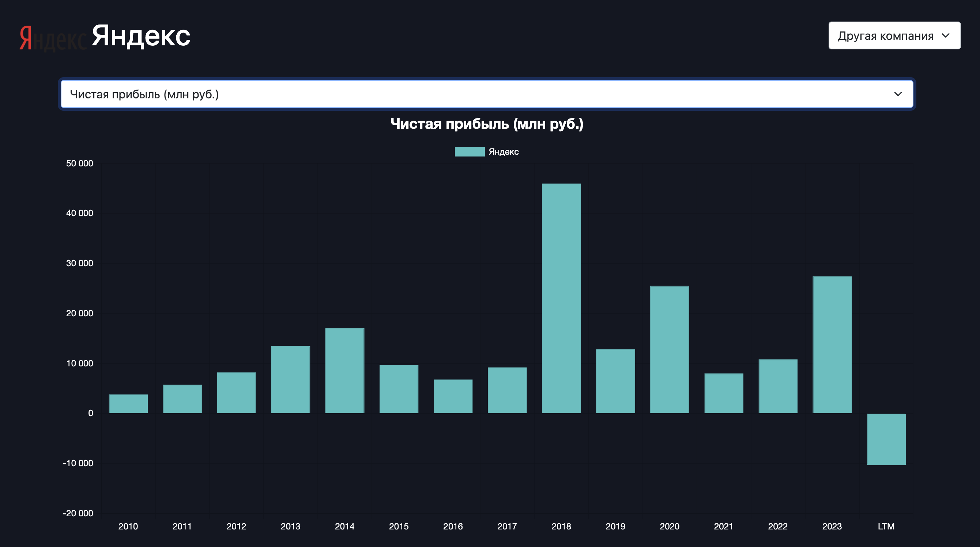Image resolution: width=980 pixels, height=547 pixels.
Task: Click the '2010' x-axis label
Action: pyautogui.click(x=128, y=527)
